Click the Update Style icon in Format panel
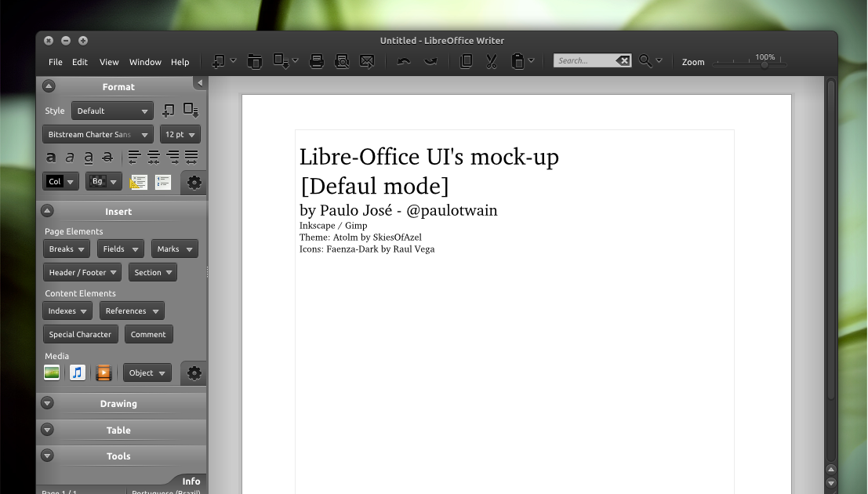The height and width of the screenshot is (494, 868). click(x=191, y=111)
